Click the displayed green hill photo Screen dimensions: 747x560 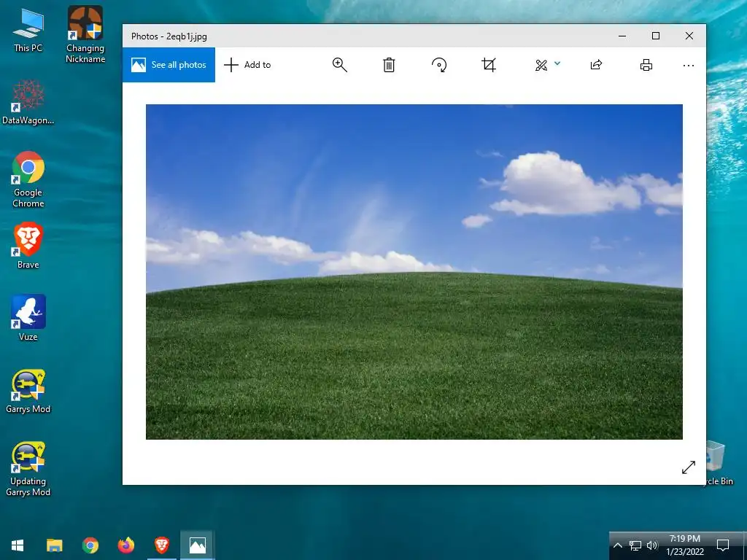tap(414, 271)
